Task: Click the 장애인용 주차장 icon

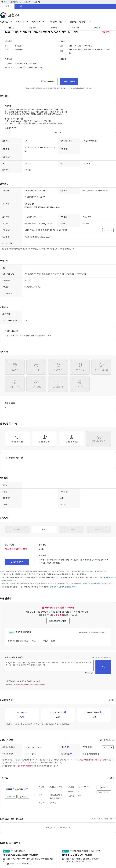Action: [x=18, y=439]
